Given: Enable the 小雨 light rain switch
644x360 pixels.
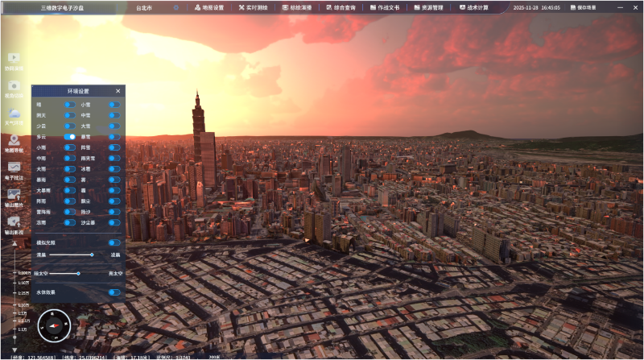Looking at the screenshot, I should tap(70, 147).
